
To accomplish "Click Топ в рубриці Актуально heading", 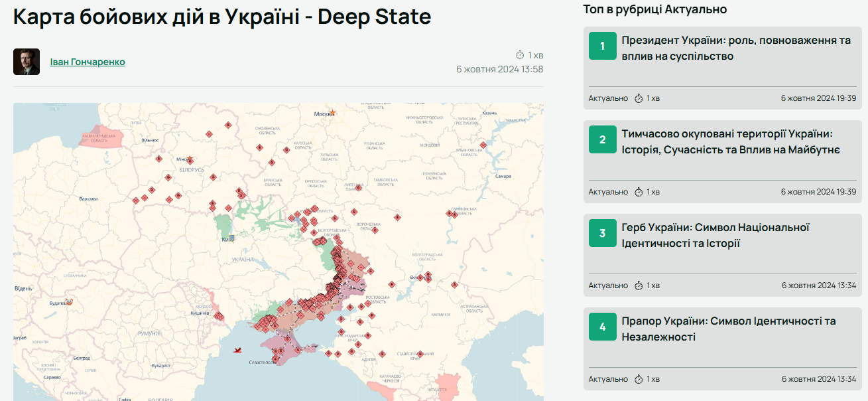I will tap(655, 9).
